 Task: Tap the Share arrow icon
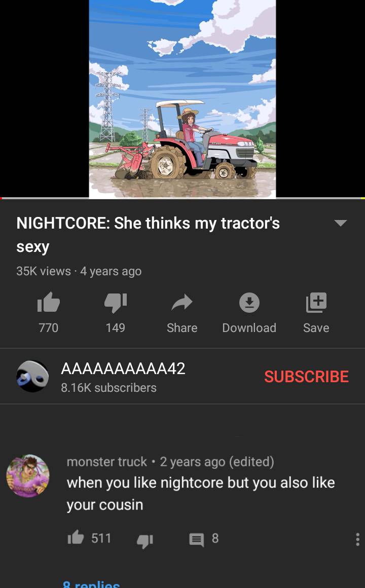[182, 302]
